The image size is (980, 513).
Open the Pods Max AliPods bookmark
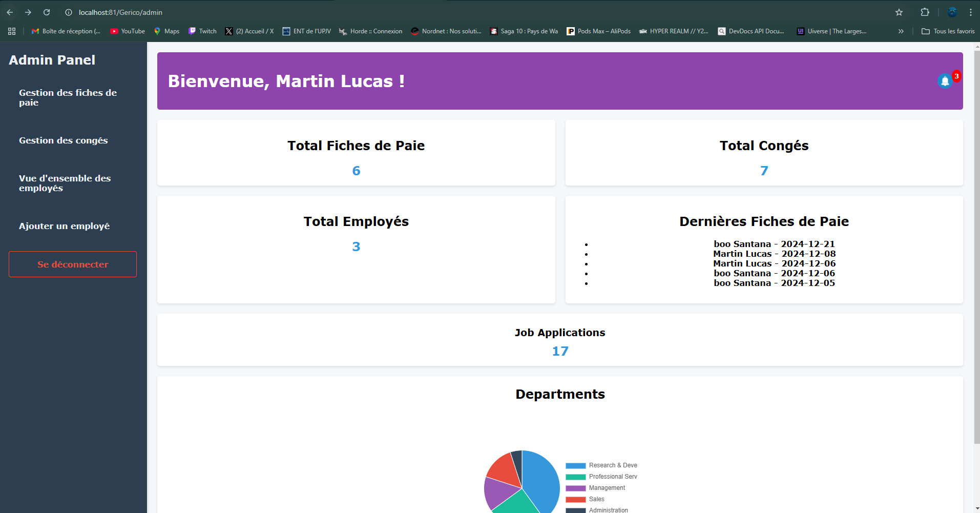click(x=599, y=31)
